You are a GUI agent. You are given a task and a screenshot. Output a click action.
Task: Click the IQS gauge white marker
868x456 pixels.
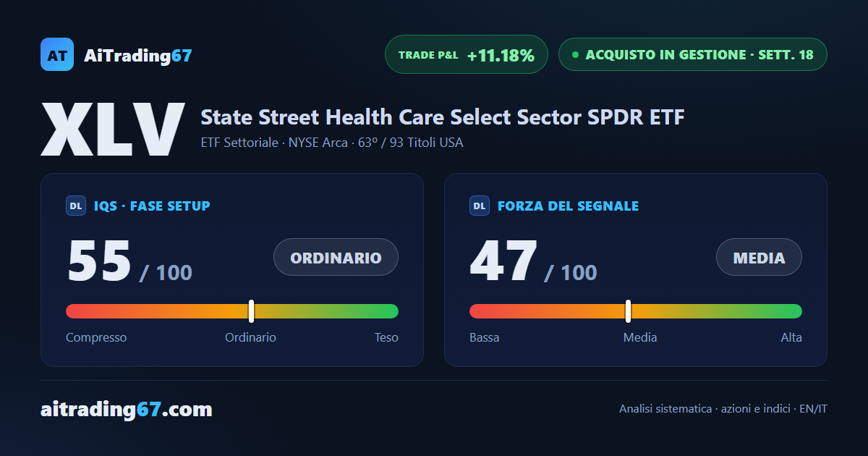tap(251, 311)
